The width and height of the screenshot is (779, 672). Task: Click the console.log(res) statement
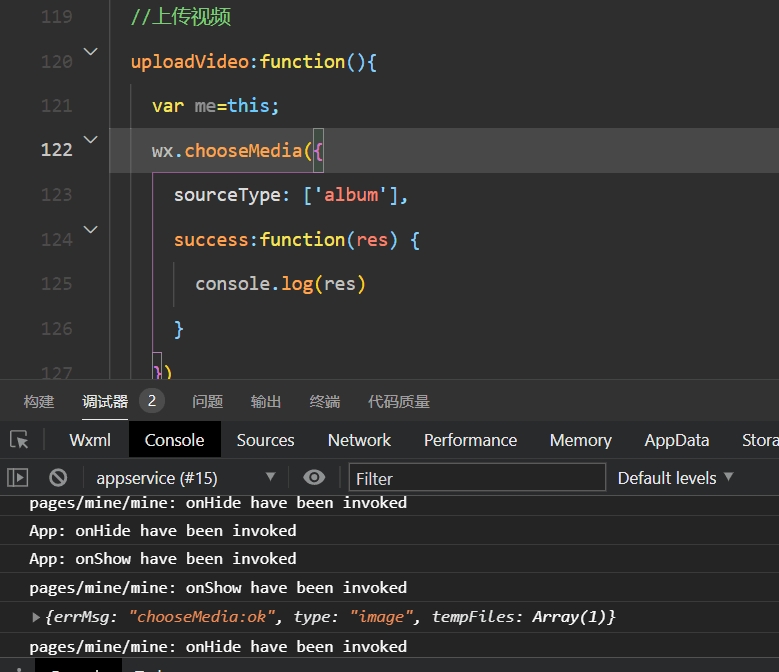tap(280, 284)
